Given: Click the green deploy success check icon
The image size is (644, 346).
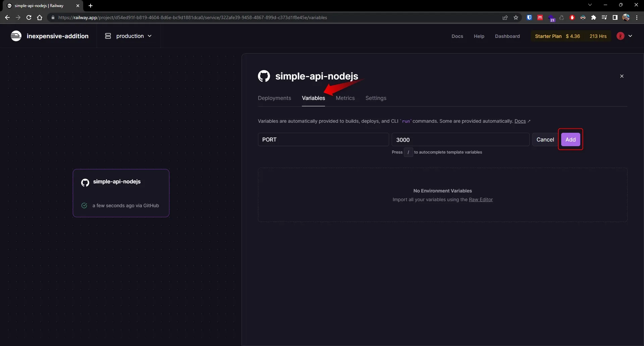Looking at the screenshot, I should 84,206.
